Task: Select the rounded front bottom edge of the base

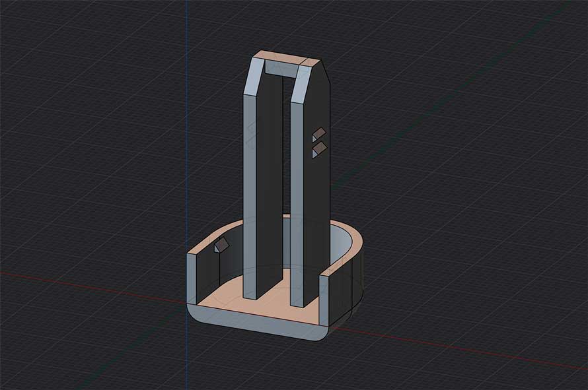Action: (258, 323)
